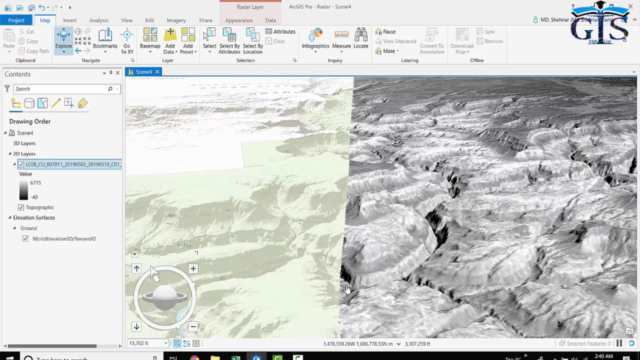This screenshot has width=640, height=360.
Task: Zoom in with navigator plus button
Action: pos(193,269)
